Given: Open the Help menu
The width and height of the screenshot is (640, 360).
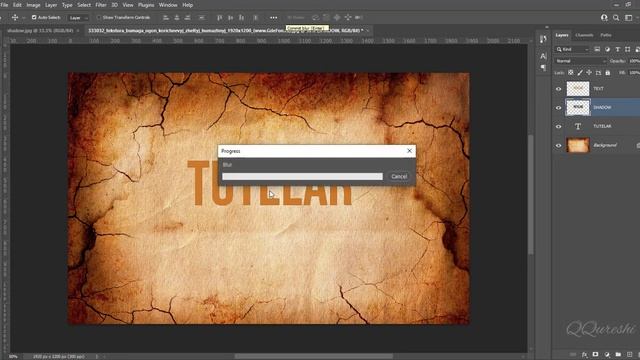Looking at the screenshot, I should tap(187, 5).
